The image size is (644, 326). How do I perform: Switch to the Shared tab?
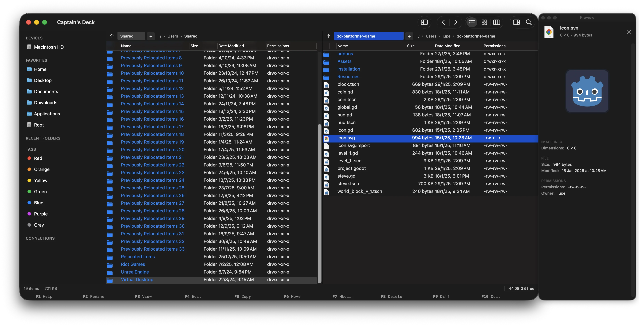point(131,36)
